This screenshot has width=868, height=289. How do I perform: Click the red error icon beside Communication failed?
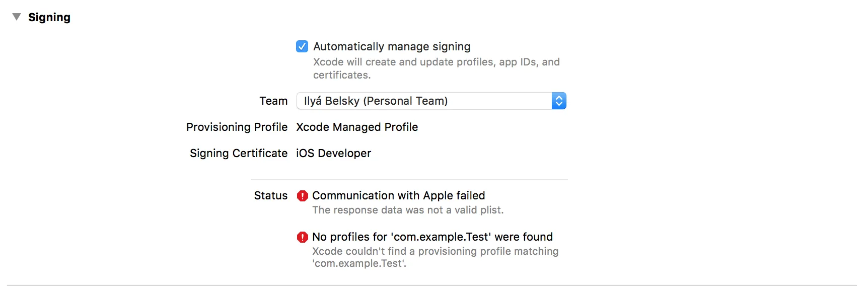pyautogui.click(x=303, y=196)
